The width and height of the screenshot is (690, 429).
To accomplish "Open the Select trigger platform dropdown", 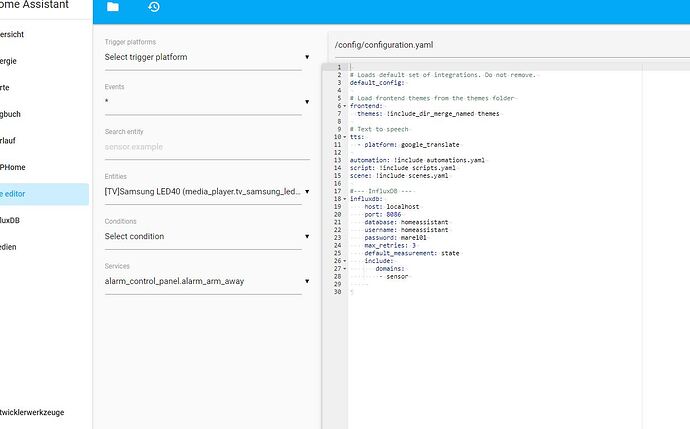I will pos(207,57).
